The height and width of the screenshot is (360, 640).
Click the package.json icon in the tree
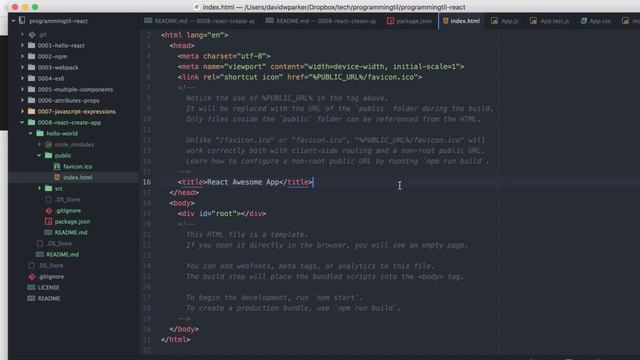(x=48, y=221)
